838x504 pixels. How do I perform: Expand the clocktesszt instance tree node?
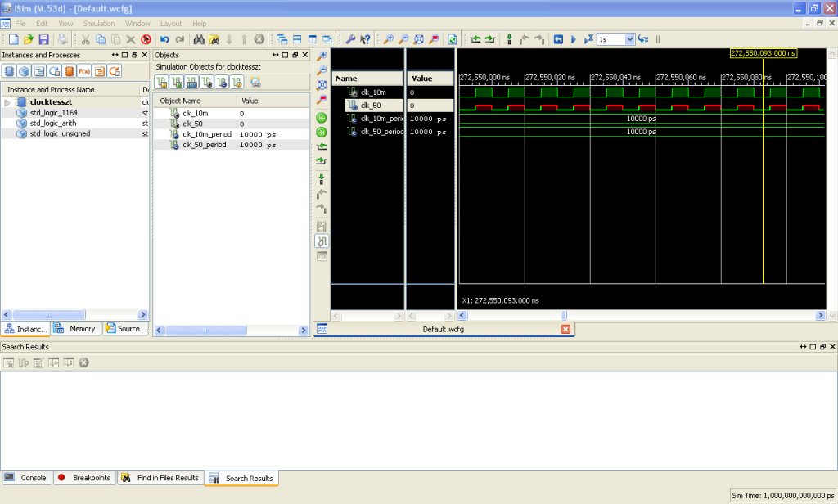click(x=7, y=102)
